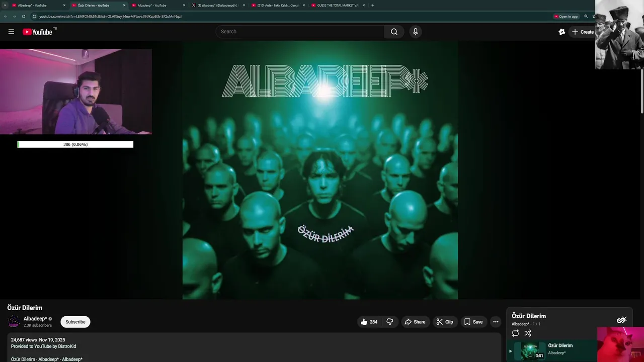Click Provided to YouTube by DistroKid text
The height and width of the screenshot is (362, 644).
point(43,346)
